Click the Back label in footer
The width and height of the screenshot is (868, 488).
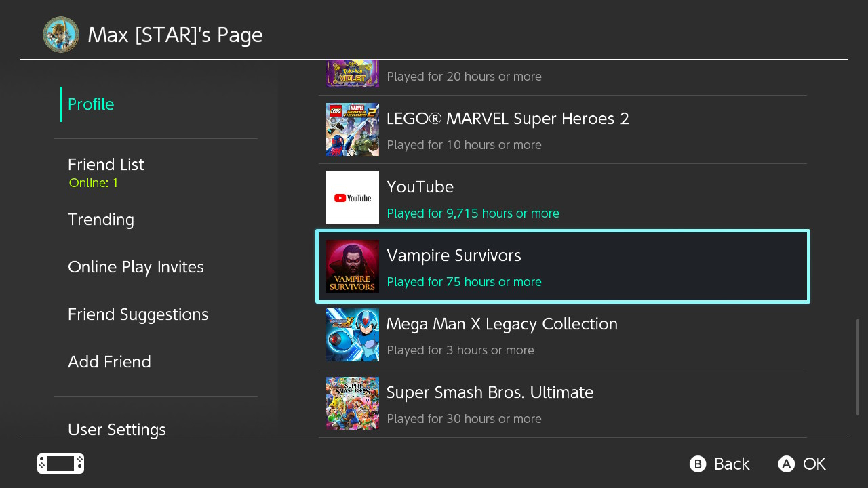[x=731, y=464]
